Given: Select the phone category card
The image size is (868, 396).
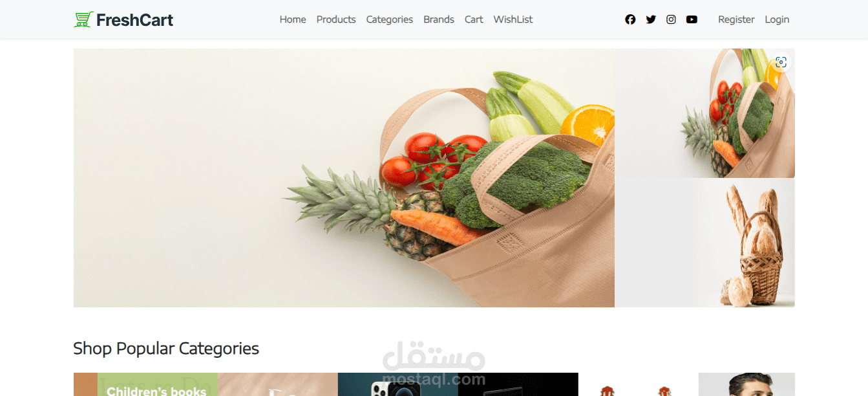Looking at the screenshot, I should (397, 384).
